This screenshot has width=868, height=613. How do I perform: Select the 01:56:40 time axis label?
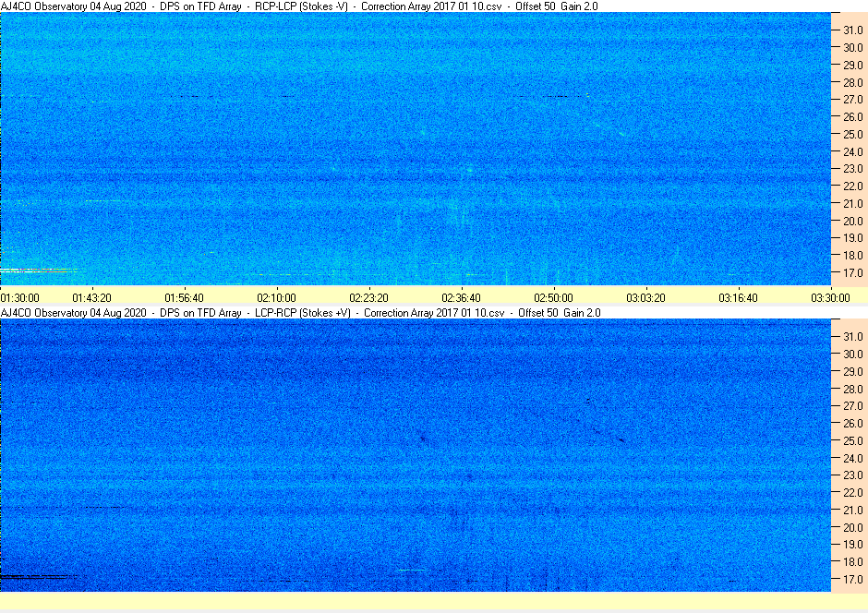point(185,297)
